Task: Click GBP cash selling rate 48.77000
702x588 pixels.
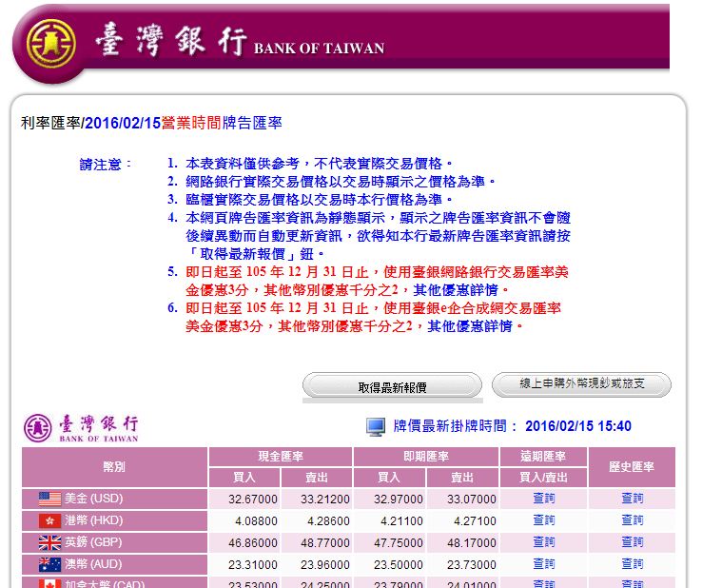Action: tap(325, 542)
